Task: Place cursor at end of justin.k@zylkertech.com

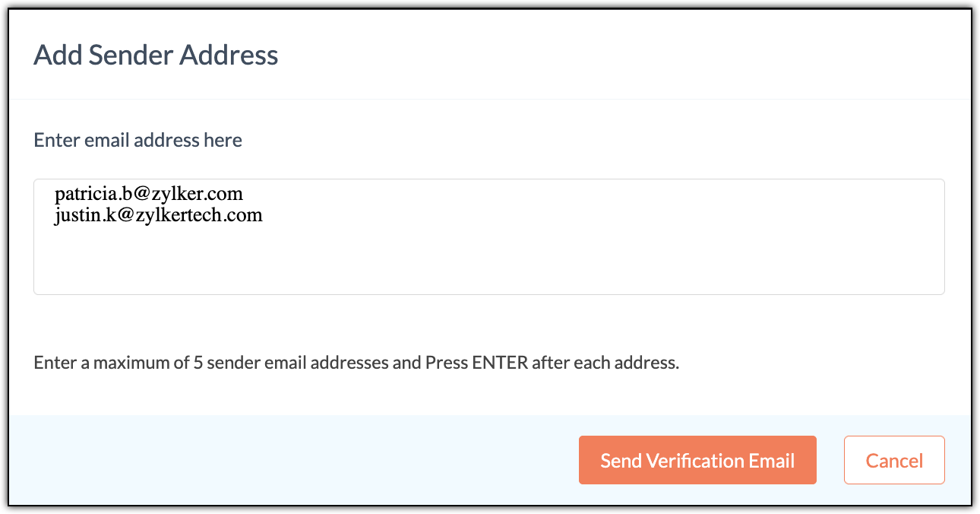Action: (264, 215)
